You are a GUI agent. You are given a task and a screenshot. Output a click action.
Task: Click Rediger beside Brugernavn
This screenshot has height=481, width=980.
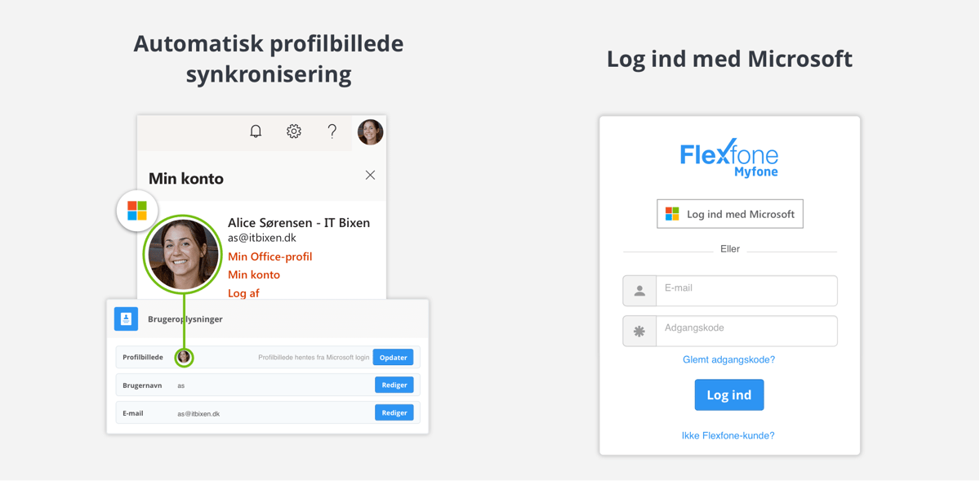click(x=394, y=385)
